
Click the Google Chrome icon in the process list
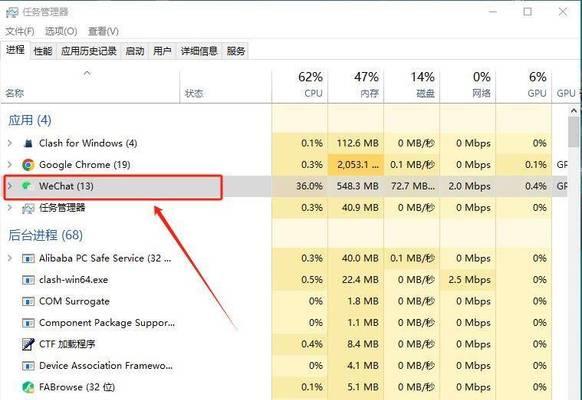(x=28, y=164)
